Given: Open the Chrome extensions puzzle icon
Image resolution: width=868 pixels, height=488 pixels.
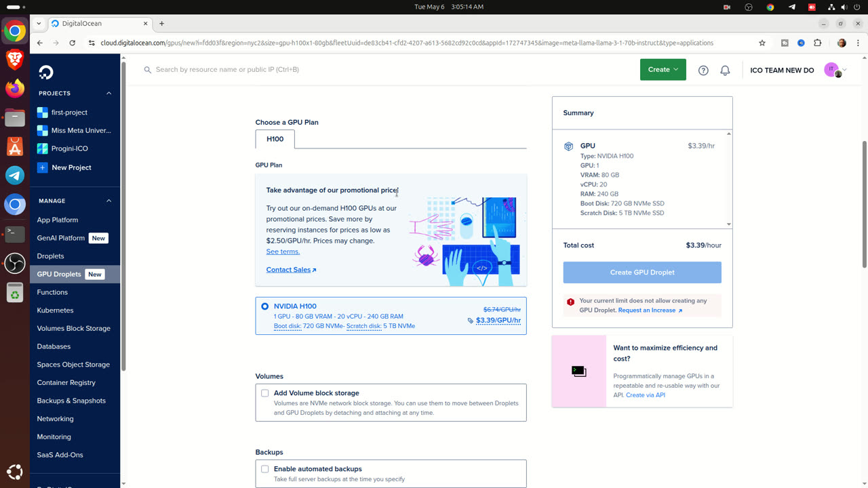Looking at the screenshot, I should click(817, 43).
